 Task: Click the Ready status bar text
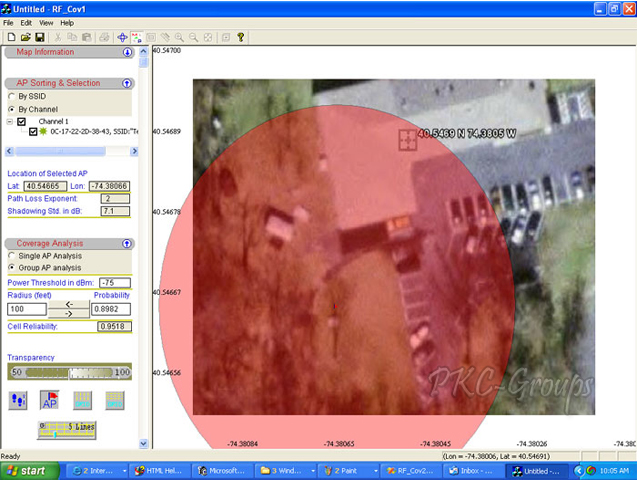tap(11, 456)
